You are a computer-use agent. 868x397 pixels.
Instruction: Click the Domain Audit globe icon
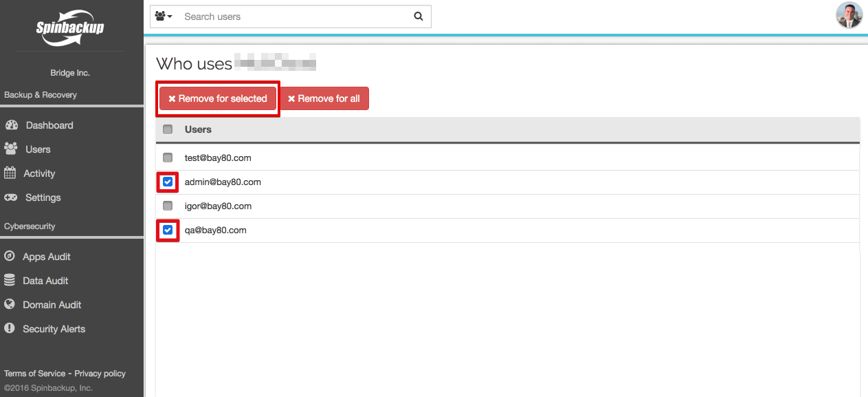[x=10, y=305]
